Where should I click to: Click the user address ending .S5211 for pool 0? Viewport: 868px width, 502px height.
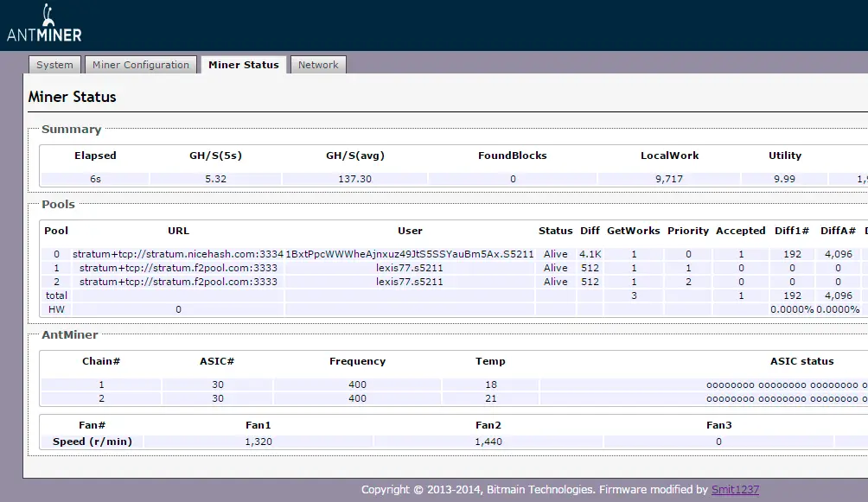point(410,254)
